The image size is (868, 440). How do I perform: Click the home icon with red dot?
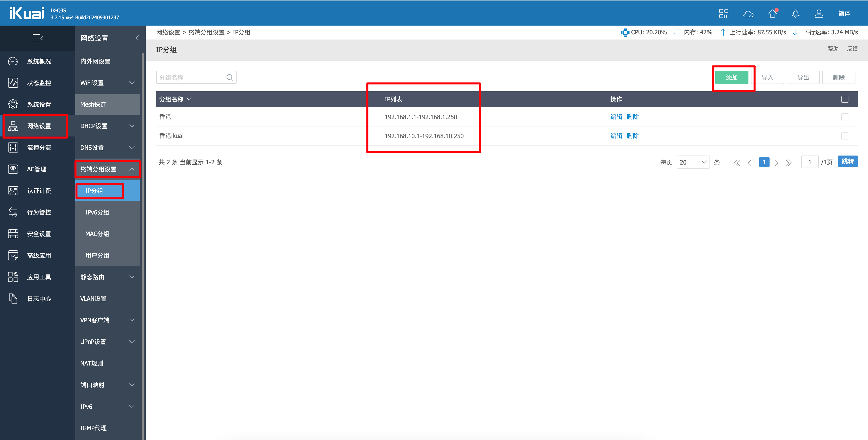(772, 14)
